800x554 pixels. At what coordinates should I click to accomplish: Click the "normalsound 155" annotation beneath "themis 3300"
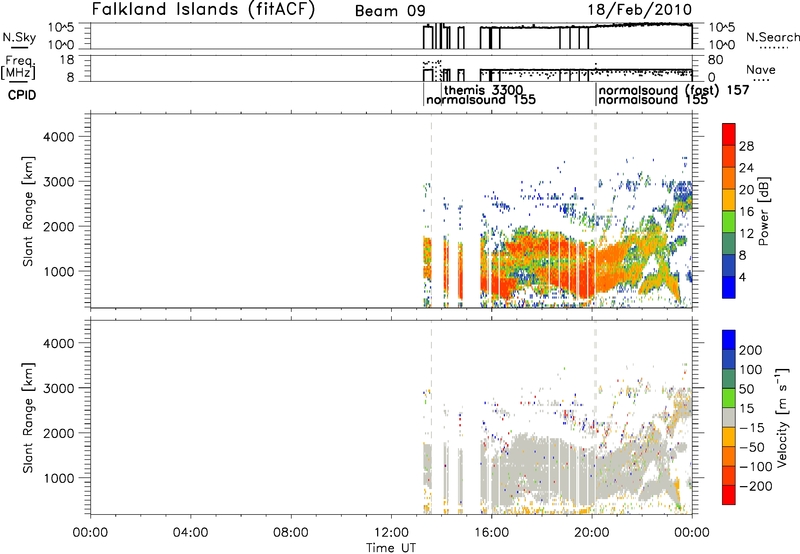tap(481, 100)
